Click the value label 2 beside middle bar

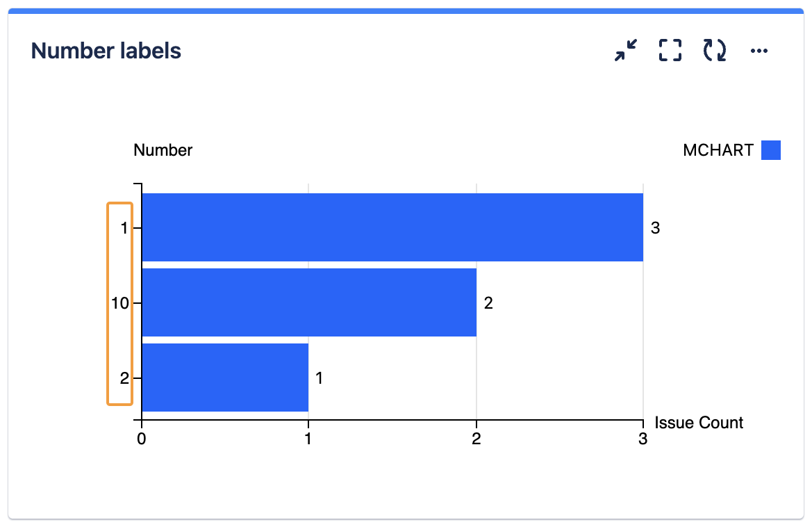coord(488,303)
